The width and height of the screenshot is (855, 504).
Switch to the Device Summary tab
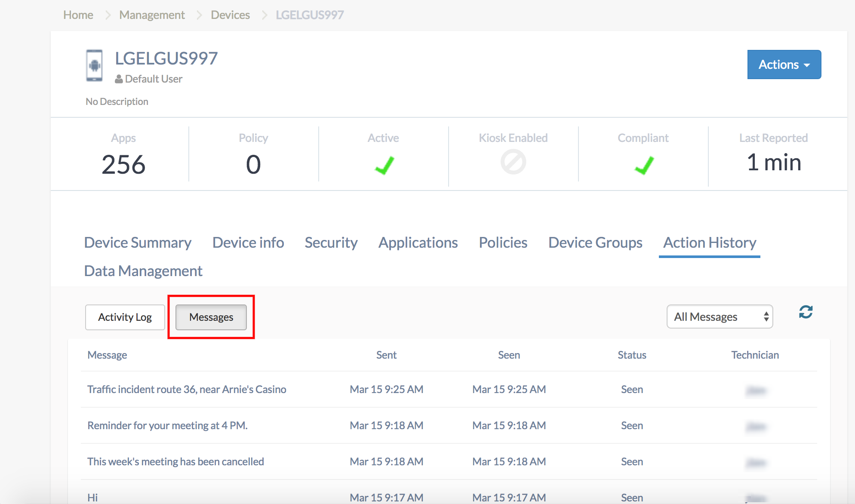coord(138,243)
